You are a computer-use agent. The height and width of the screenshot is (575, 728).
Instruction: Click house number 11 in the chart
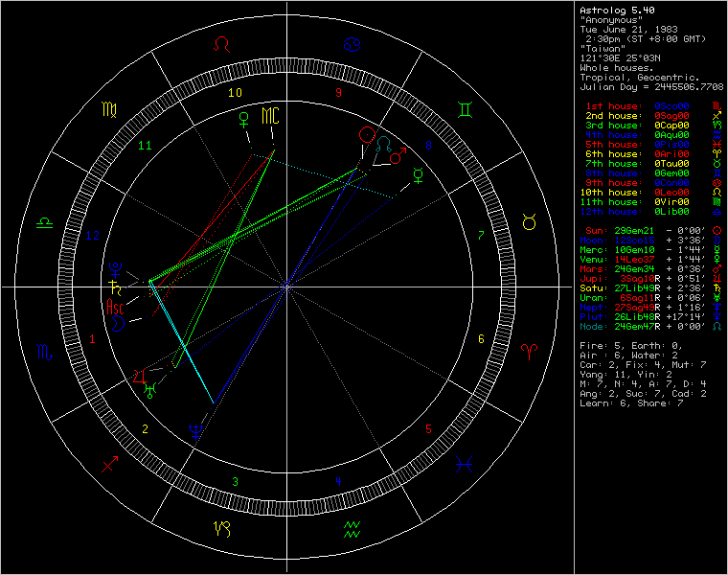(145, 146)
